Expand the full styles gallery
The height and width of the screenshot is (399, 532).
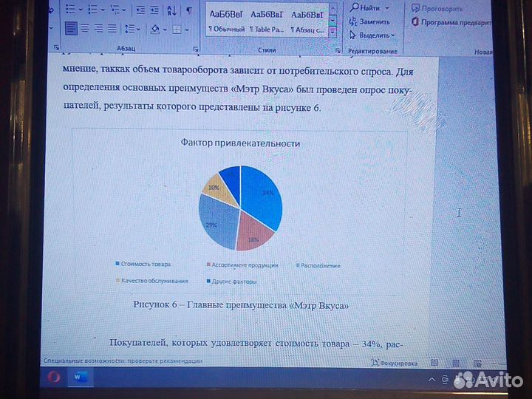pyautogui.click(x=333, y=33)
